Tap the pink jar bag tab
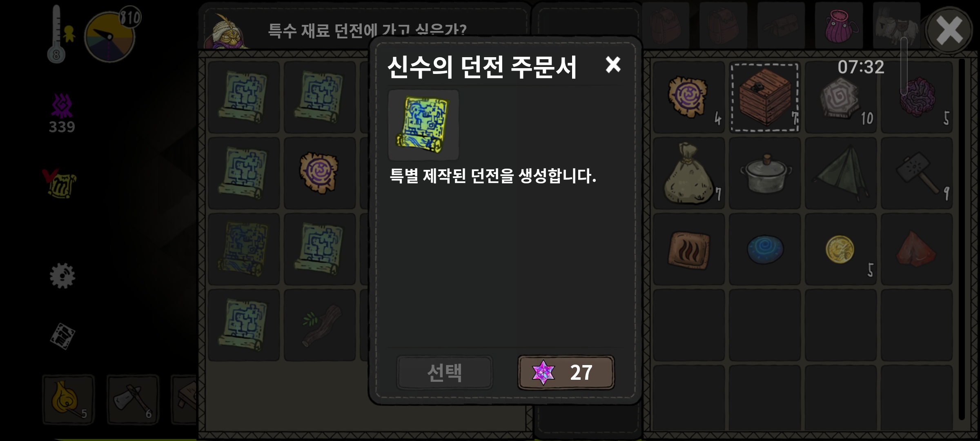The image size is (980, 441). [x=839, y=26]
